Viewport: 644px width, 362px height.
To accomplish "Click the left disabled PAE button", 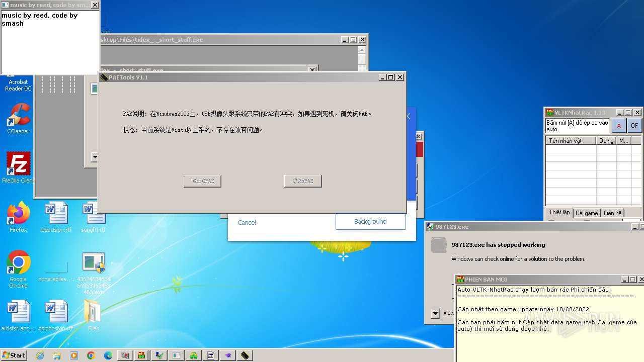I will 202,181.
